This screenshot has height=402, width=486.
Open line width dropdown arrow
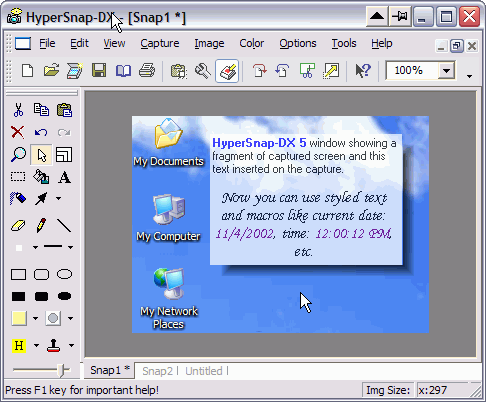(70, 247)
